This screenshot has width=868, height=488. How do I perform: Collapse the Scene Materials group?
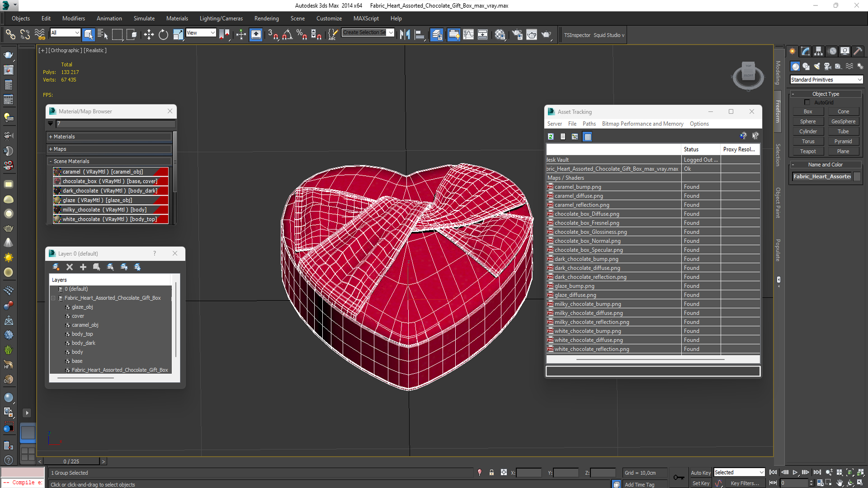[x=110, y=161]
